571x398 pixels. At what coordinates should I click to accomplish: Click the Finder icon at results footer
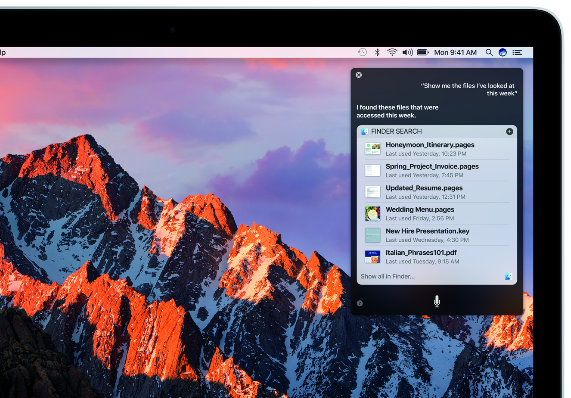pos(508,276)
